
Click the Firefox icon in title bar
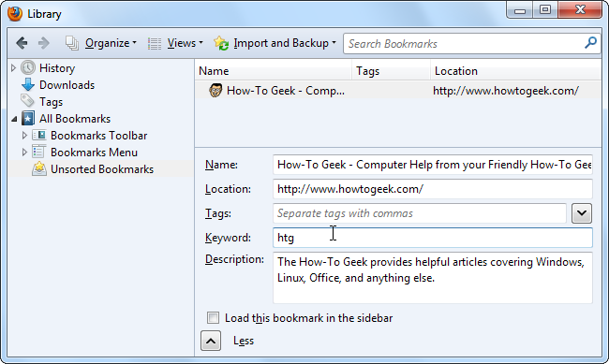[15, 14]
